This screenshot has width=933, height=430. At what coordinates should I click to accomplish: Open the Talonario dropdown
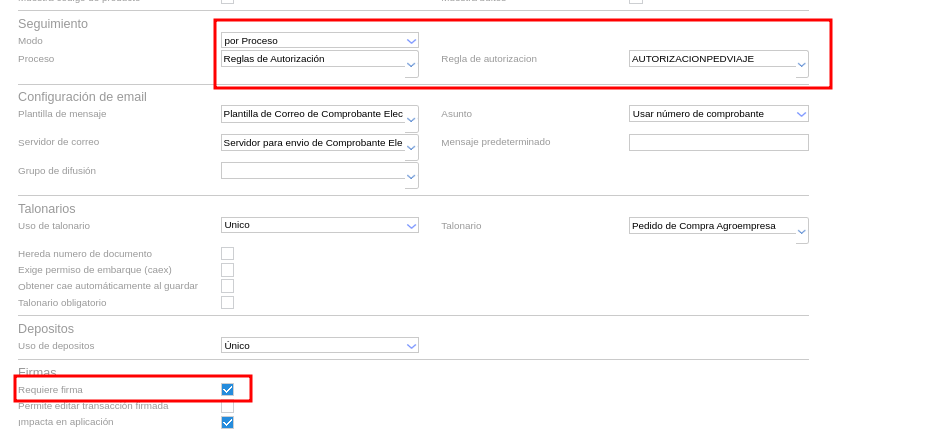click(x=801, y=233)
